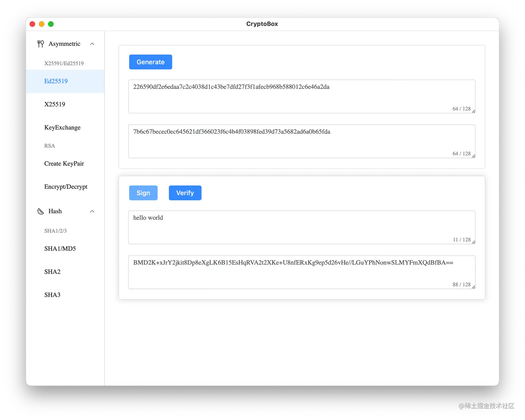The image size is (525, 420).
Task: Close the CryptoBox window
Action: (33, 24)
